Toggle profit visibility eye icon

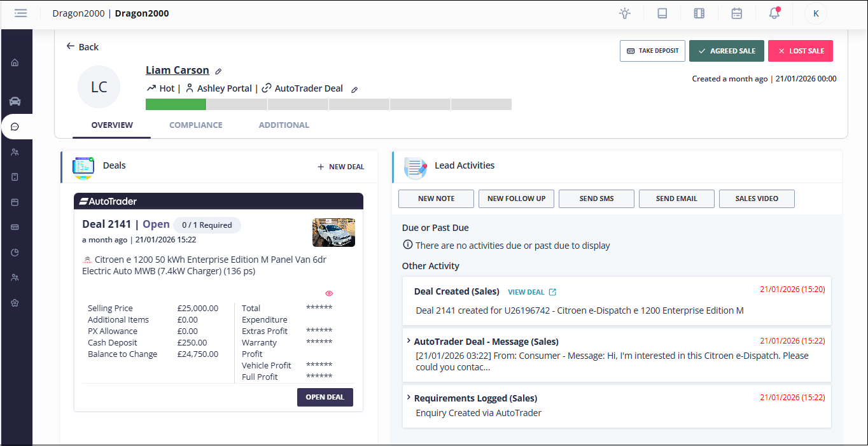click(329, 293)
